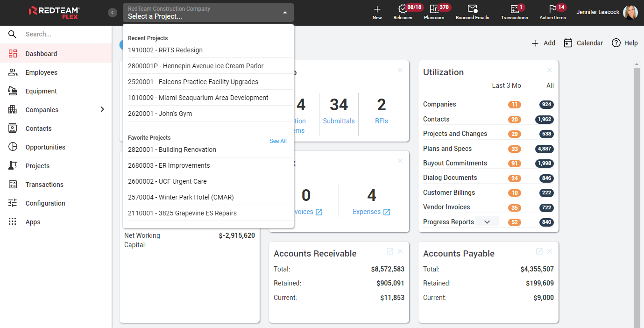The width and height of the screenshot is (644, 328).
Task: Open the Releases icon in top bar
Action: pyautogui.click(x=402, y=9)
